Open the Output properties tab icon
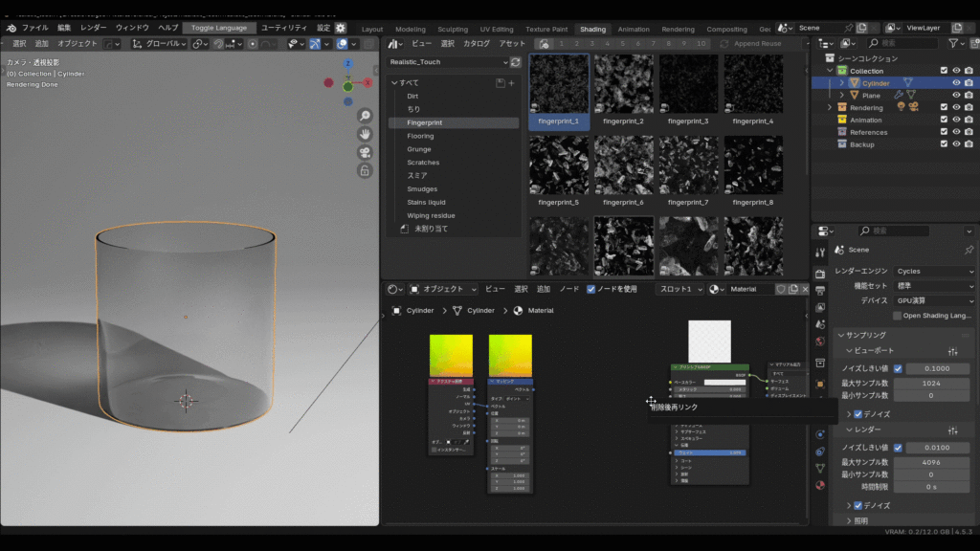 pyautogui.click(x=820, y=291)
